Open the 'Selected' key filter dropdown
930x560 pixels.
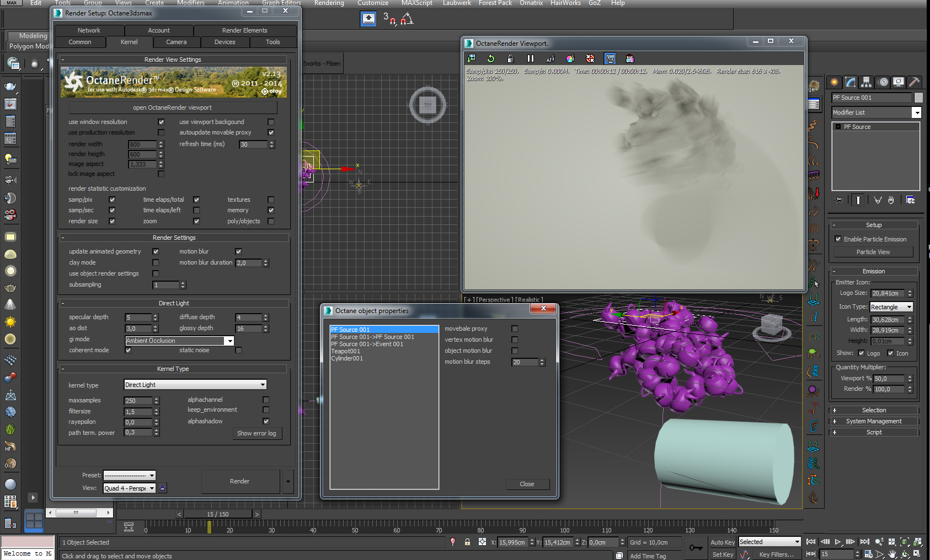pos(769,542)
